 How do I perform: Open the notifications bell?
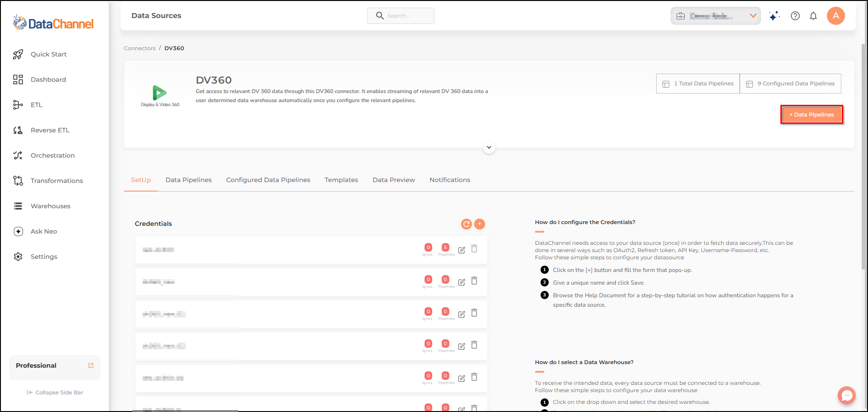click(x=813, y=16)
